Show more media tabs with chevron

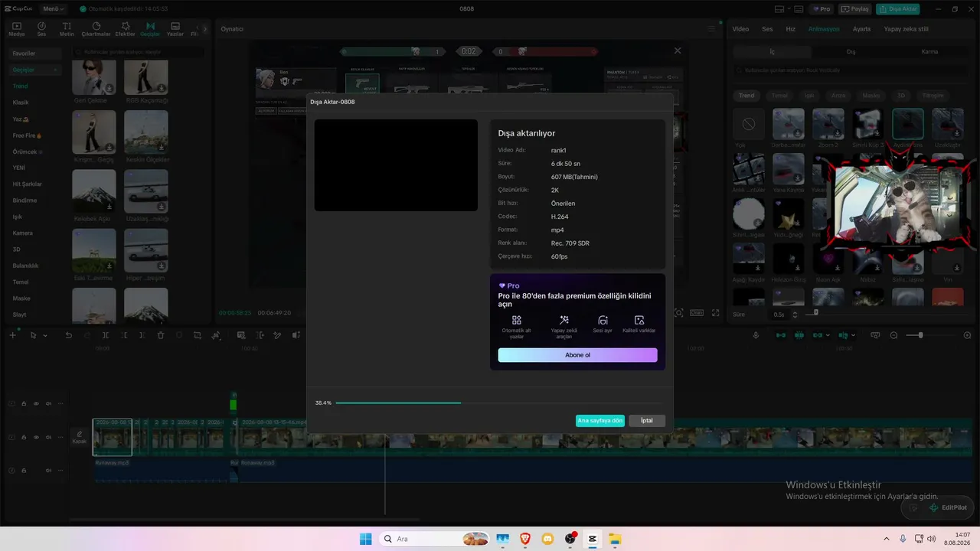pos(205,29)
